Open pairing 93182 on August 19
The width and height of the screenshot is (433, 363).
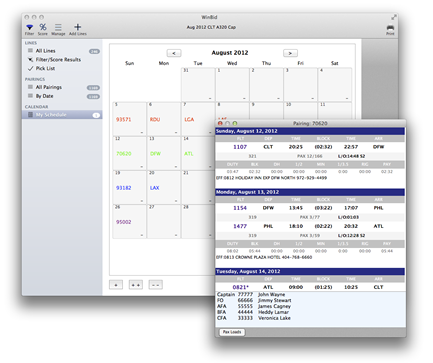coord(123,188)
